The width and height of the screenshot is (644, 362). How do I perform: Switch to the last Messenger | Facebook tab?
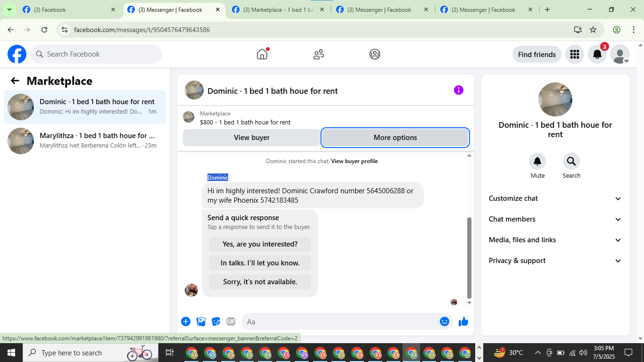click(x=487, y=9)
